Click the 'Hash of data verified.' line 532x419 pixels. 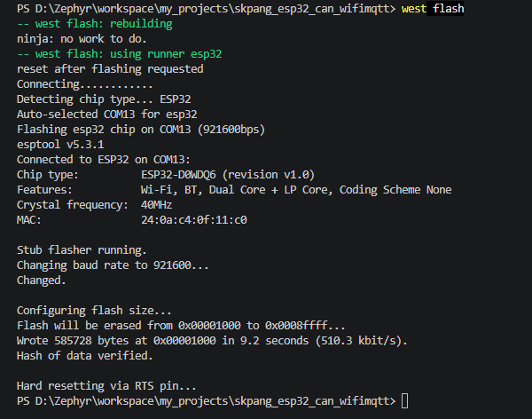tap(85, 356)
